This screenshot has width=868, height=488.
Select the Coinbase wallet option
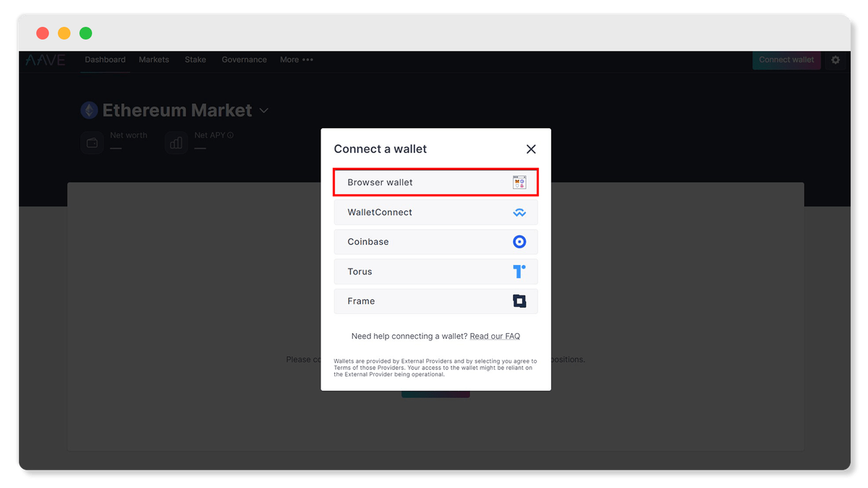[435, 242]
